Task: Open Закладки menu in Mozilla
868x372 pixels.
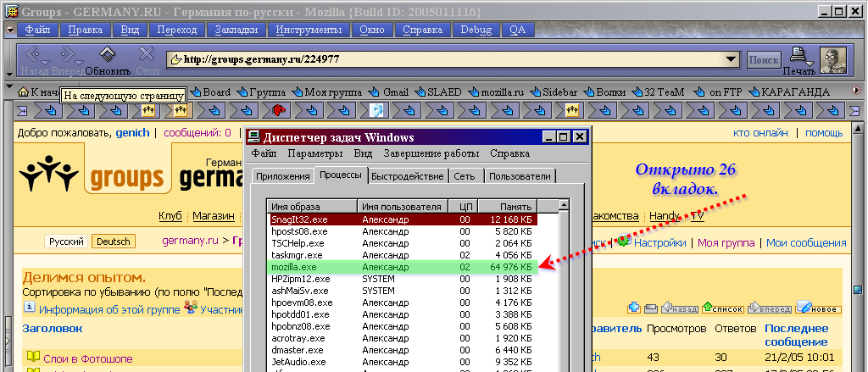Action: tap(236, 30)
